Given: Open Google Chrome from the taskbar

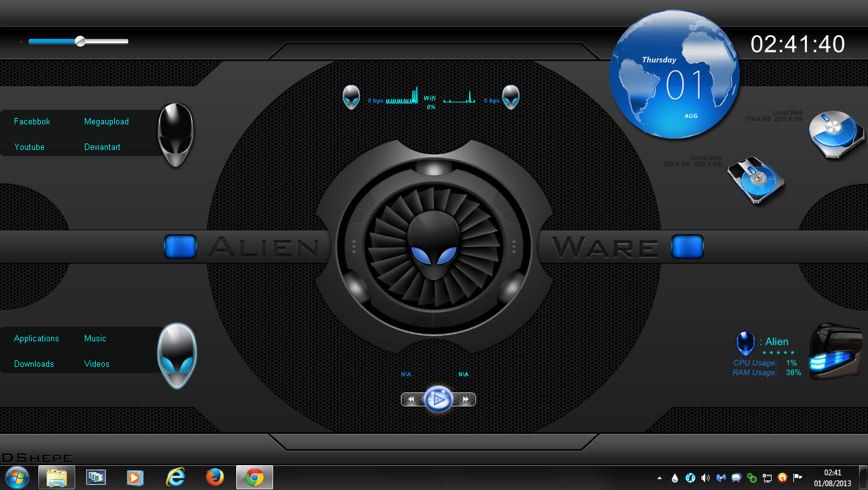Looking at the screenshot, I should (x=255, y=477).
